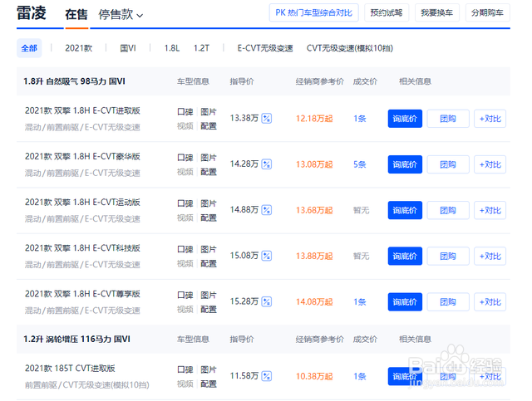View dealer price 13.08万起
This screenshot has height=401, width=532.
(x=314, y=164)
